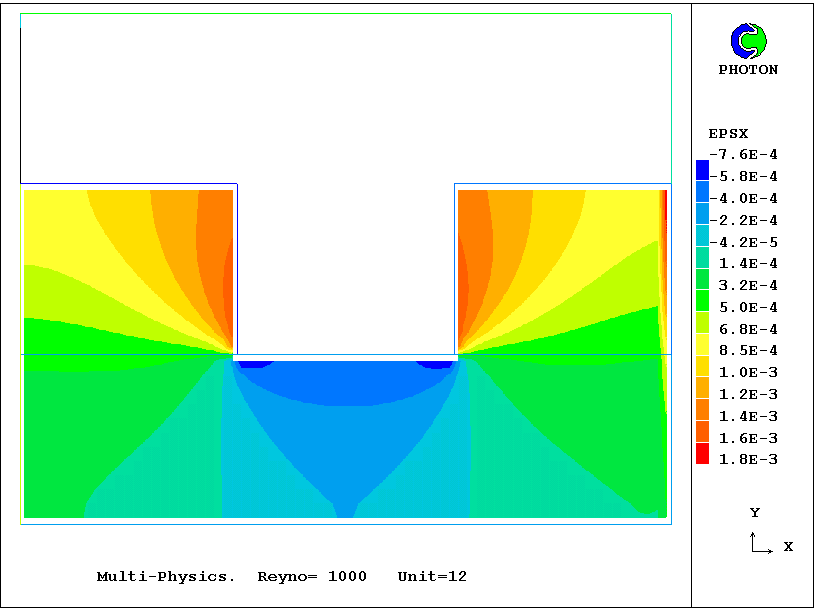This screenshot has width=818, height=611.
Task: Click the EPSX legend title
Action: tap(728, 133)
